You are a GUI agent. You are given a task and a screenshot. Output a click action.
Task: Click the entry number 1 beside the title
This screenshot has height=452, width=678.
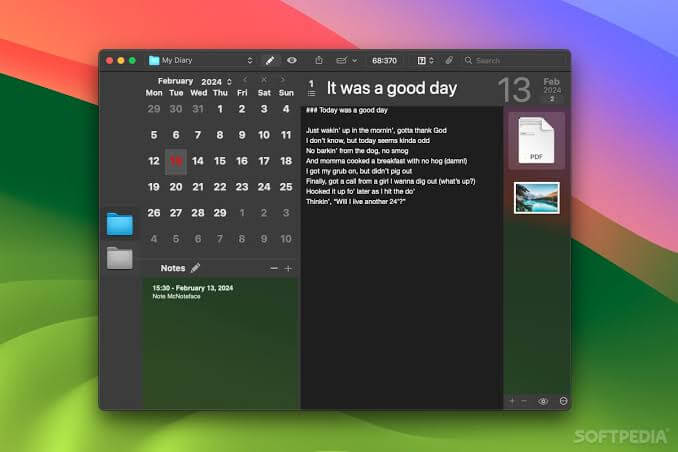click(x=311, y=84)
